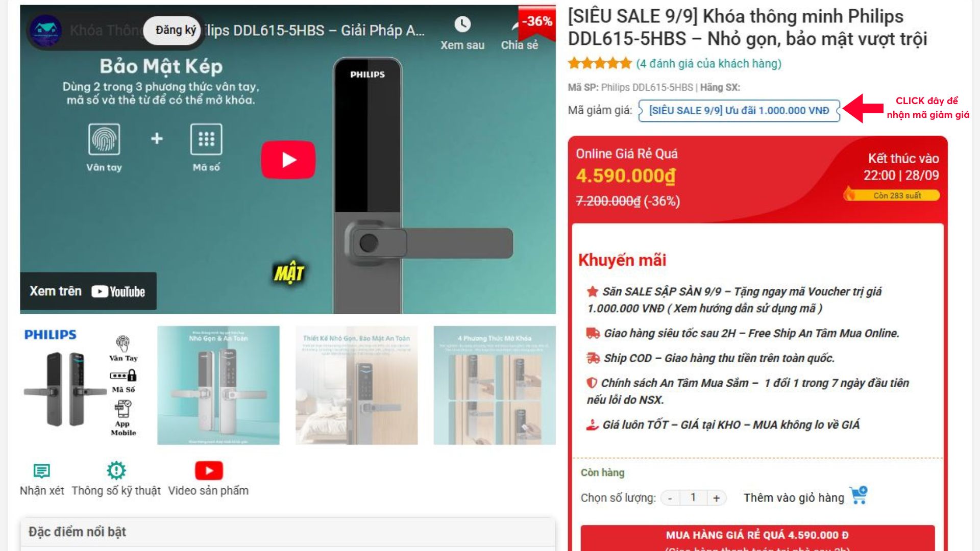Screen dimensions: 980x551
Task: Open Xem trên YouTube link
Action: point(88,291)
